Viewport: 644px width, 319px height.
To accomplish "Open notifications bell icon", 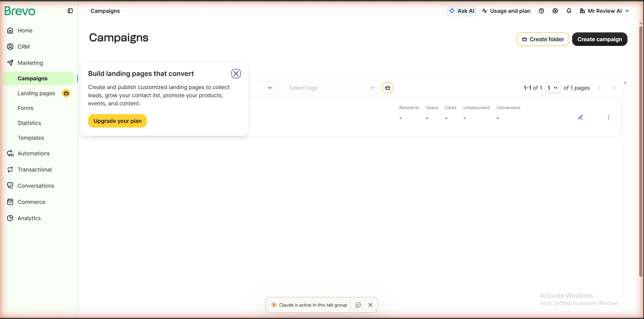I will pos(569,11).
